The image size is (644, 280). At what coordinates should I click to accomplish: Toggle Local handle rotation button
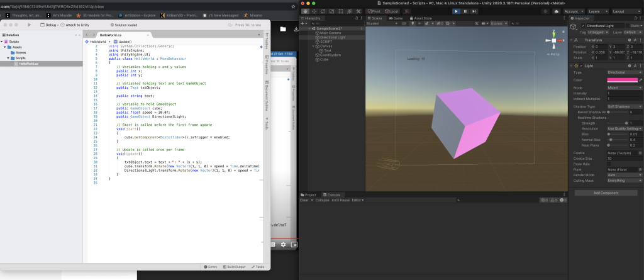(390, 11)
